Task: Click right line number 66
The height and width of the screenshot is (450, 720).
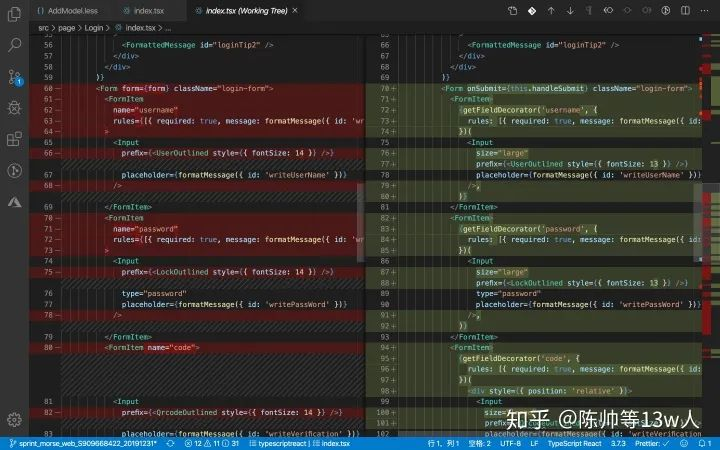Action: point(385,45)
